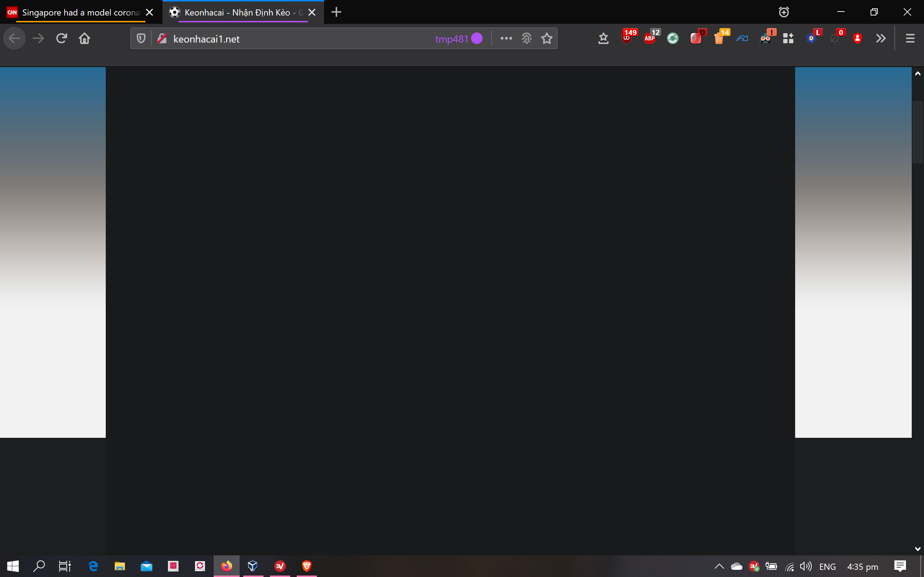Click the blue flower extension badged L
This screenshot has width=924, height=577.
[811, 38]
